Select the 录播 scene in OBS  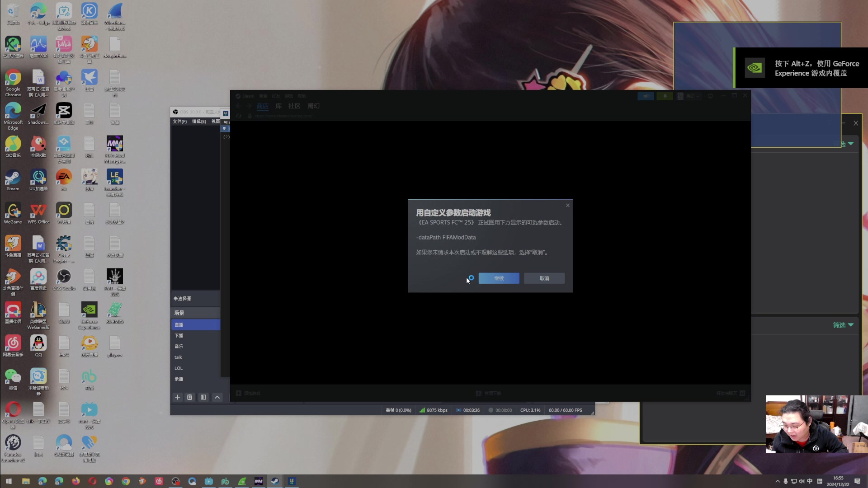pos(196,379)
